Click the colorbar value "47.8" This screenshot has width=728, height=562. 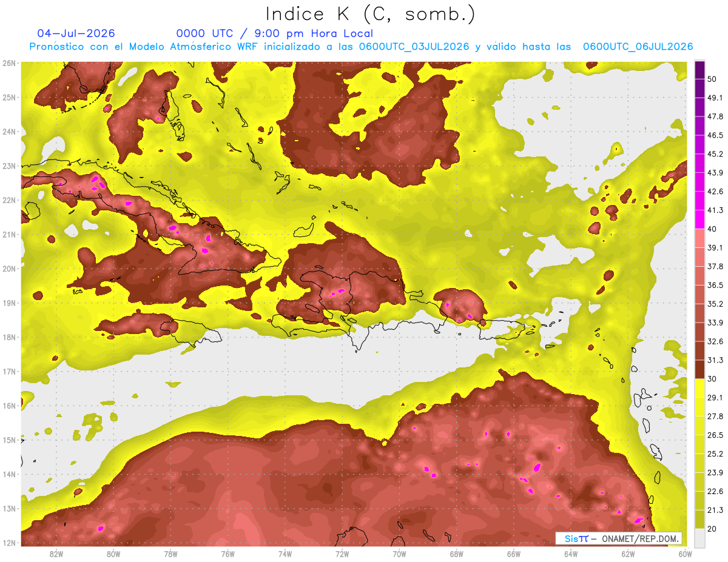tap(715, 116)
